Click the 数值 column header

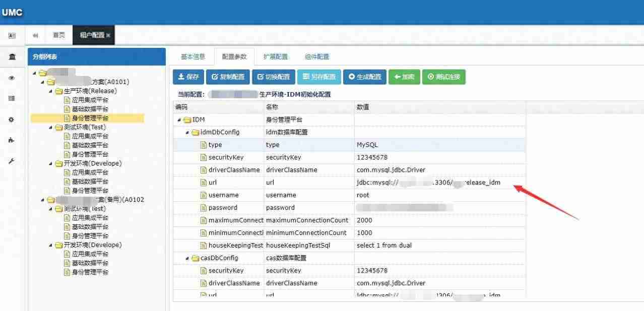[x=440, y=107]
